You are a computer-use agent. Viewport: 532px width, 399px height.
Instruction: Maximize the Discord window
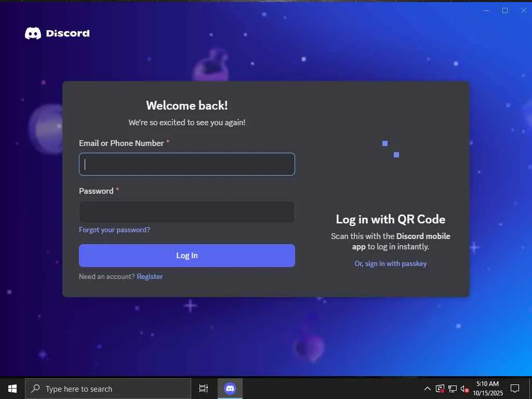[x=505, y=10]
